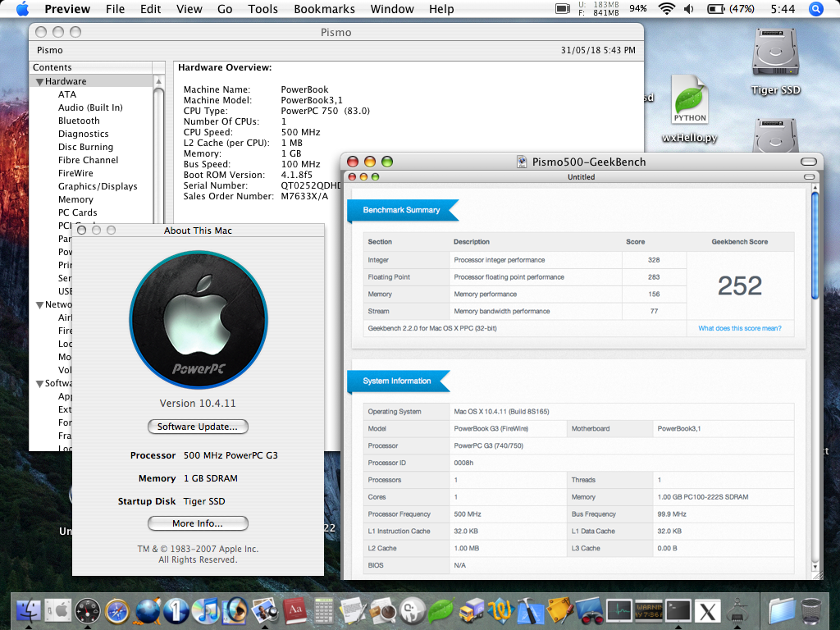This screenshot has width=840, height=630.
Task: Click Software Update button
Action: 198,427
